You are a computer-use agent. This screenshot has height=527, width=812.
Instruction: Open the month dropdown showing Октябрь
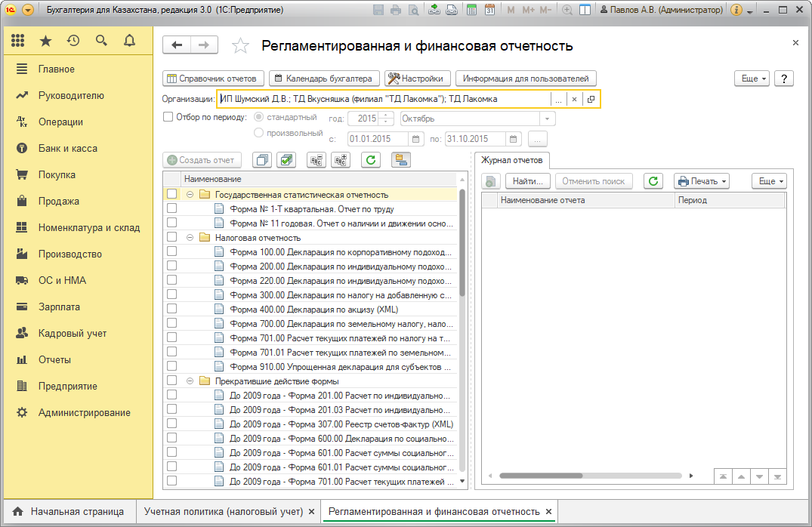(545, 118)
